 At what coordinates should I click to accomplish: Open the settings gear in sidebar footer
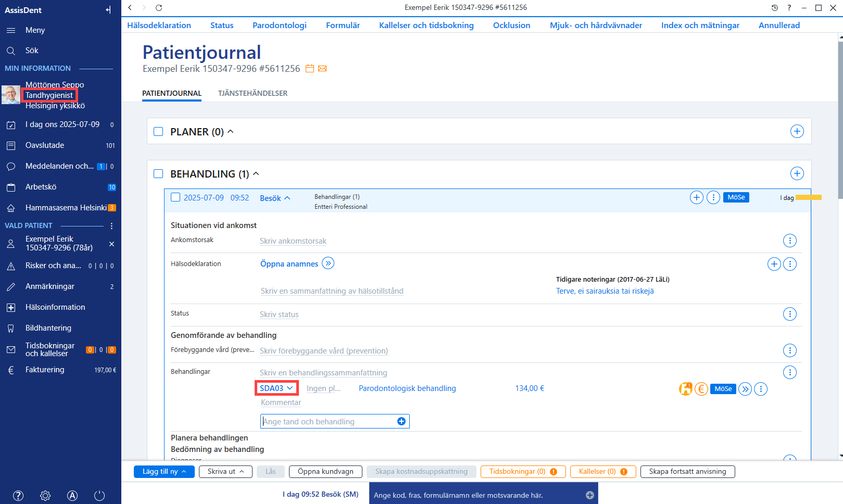[x=45, y=496]
